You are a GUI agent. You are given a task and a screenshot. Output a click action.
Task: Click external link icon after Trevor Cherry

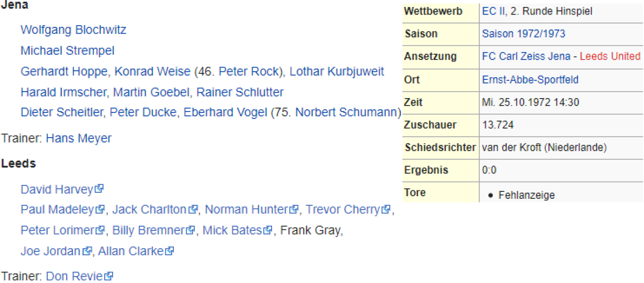[385, 210]
